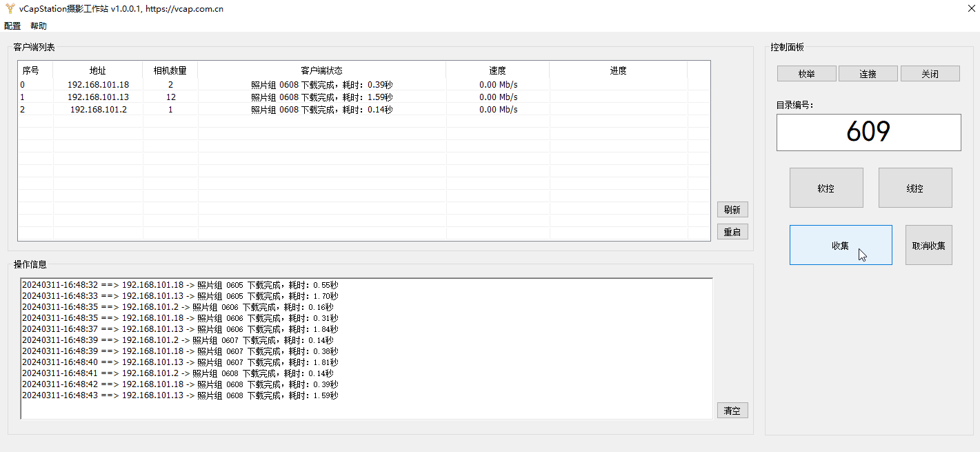Image resolution: width=980 pixels, height=452 pixels.
Task: Click the 相机数量 column header
Action: pos(170,70)
